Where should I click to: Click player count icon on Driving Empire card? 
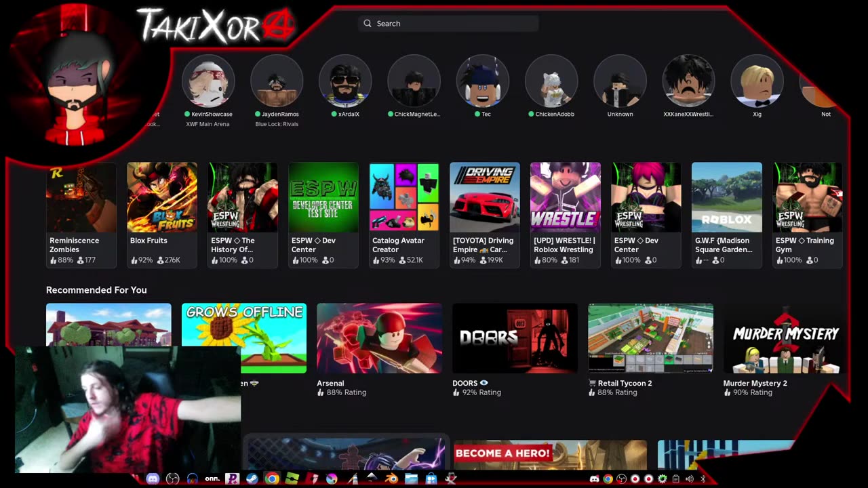(x=481, y=260)
